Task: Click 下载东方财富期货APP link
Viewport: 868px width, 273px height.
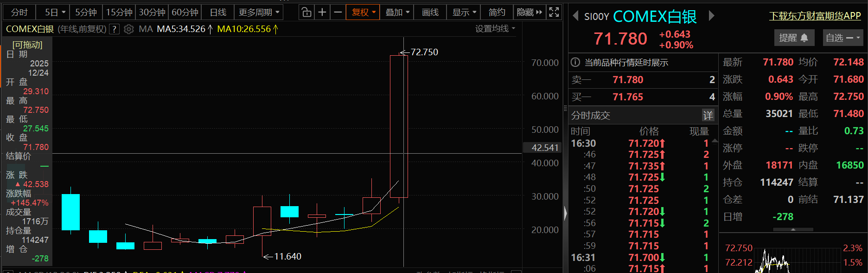Action: pos(815,16)
